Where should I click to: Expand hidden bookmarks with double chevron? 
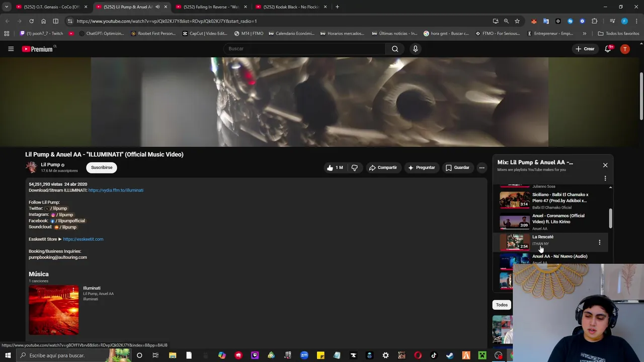(584, 34)
